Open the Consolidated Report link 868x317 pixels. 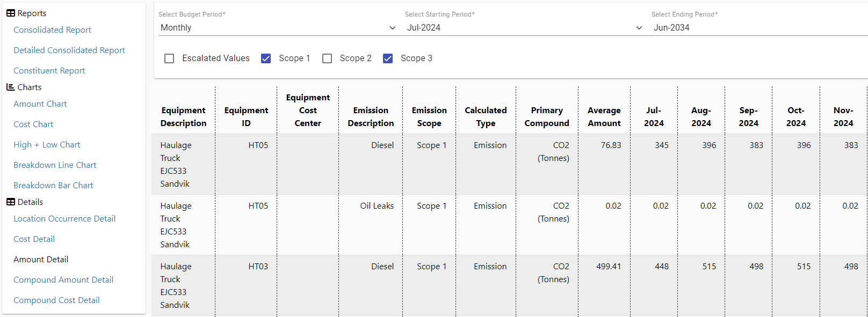click(x=52, y=30)
